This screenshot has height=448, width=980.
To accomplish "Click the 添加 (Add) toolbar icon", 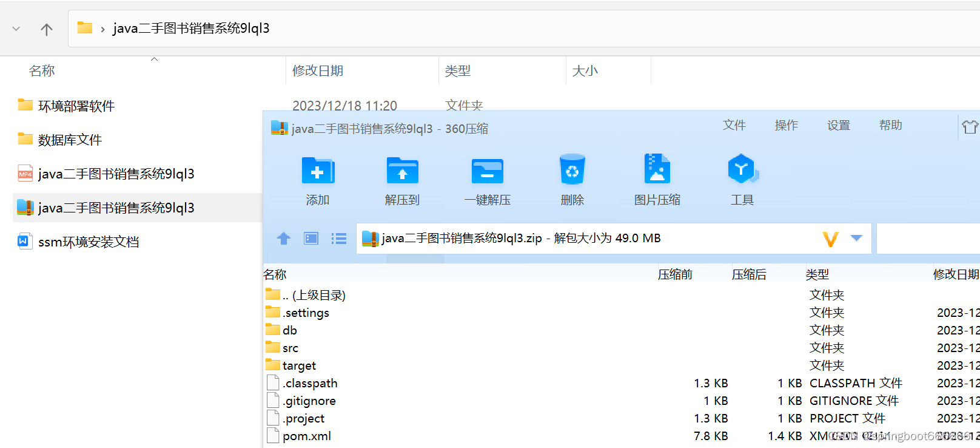I will [x=318, y=171].
